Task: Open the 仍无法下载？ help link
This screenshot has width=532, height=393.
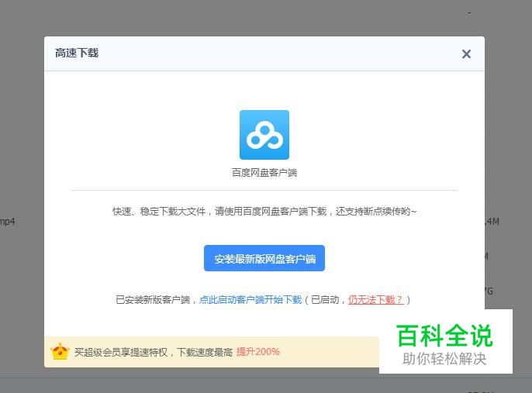Action: pos(375,300)
